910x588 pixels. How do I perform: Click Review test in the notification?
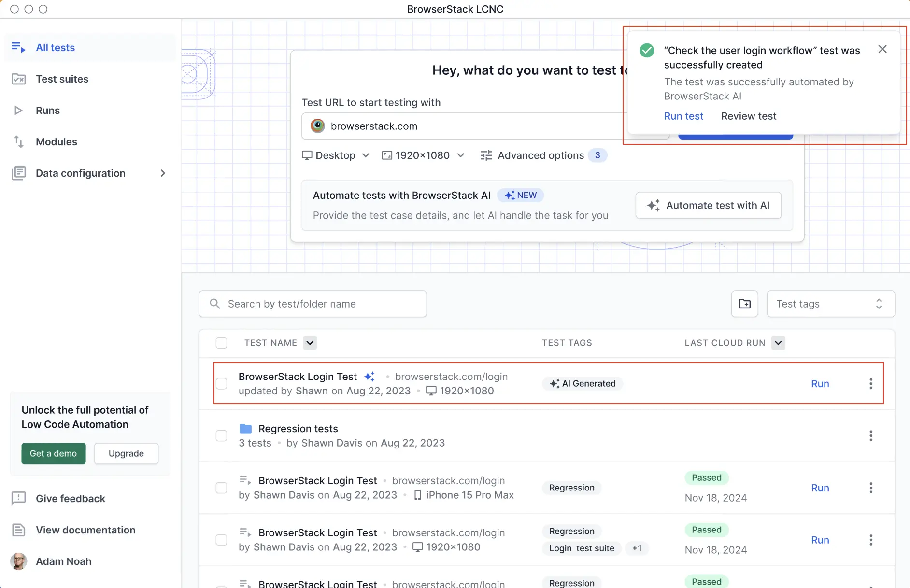pyautogui.click(x=749, y=116)
